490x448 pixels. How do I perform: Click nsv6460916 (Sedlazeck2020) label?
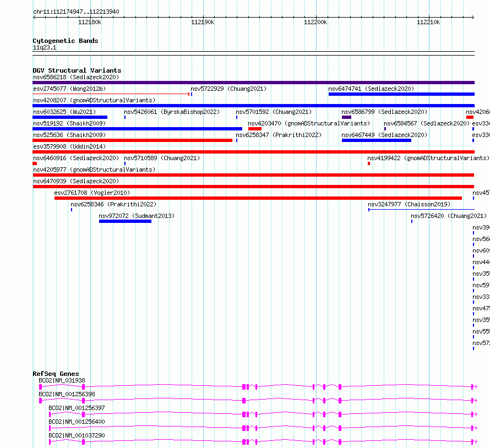pos(76,158)
